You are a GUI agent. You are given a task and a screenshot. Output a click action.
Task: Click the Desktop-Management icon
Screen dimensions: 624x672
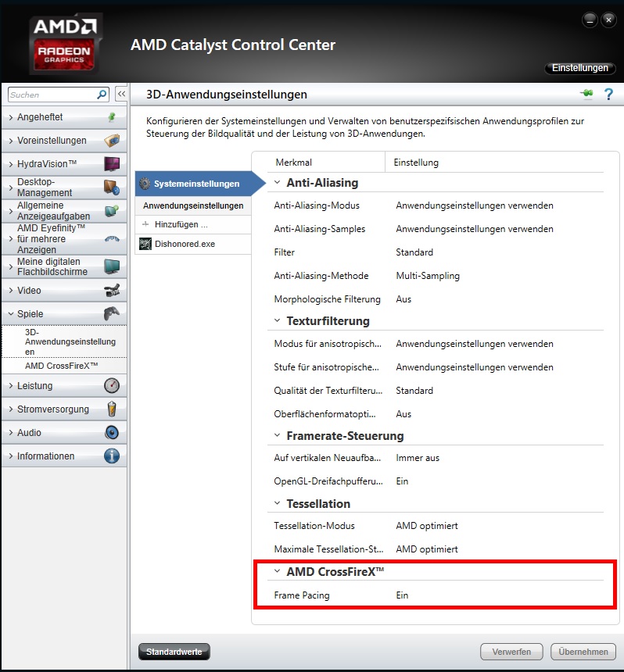(x=112, y=188)
